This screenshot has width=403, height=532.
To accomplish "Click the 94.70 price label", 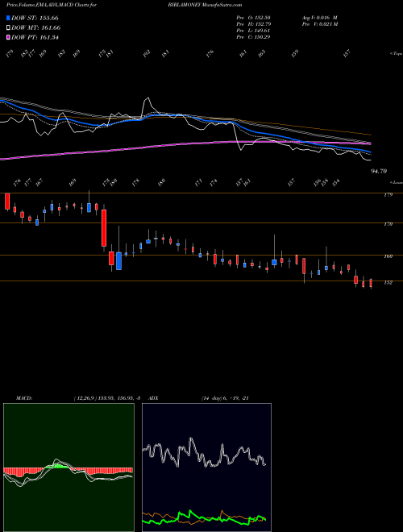I will tap(379, 172).
